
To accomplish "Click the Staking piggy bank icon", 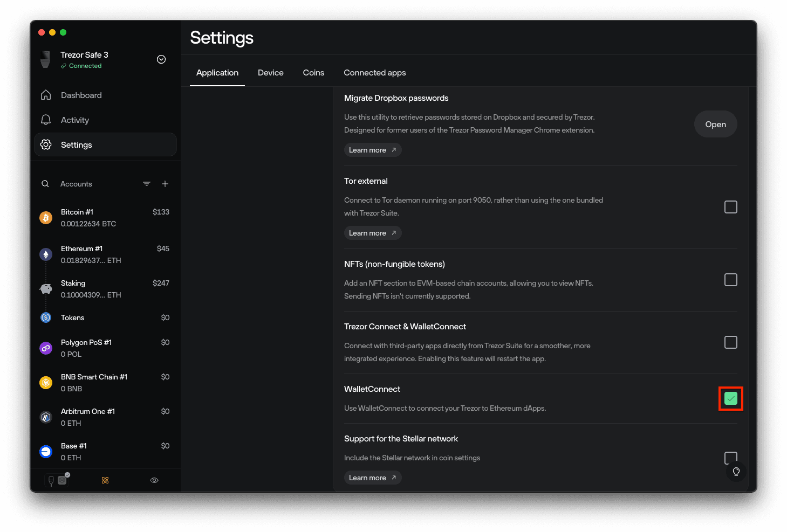I will pos(46,289).
